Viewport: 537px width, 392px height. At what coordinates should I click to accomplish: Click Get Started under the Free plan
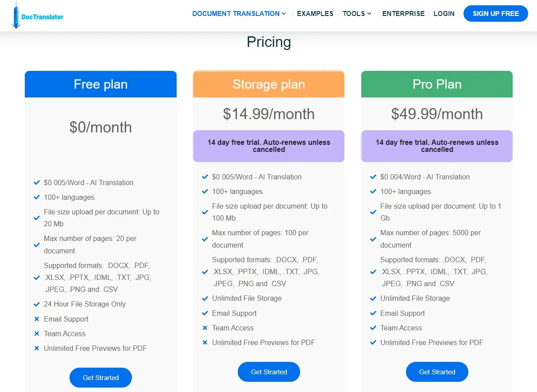tap(100, 377)
